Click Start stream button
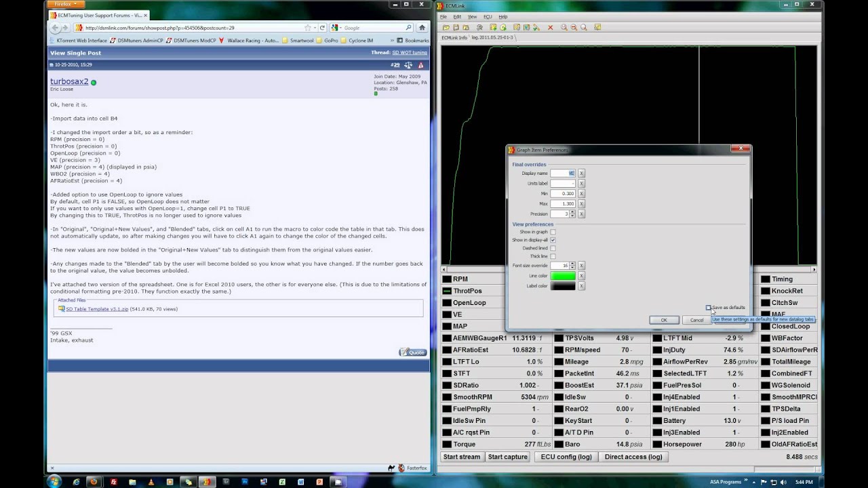Image resolution: width=868 pixels, height=488 pixels. tap(462, 457)
